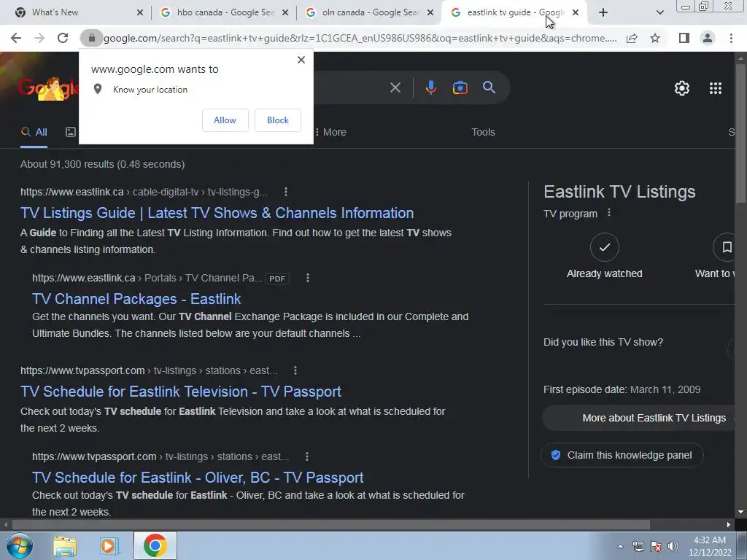Viewport: 747px width, 560px height.
Task: Open the Google apps grid
Action: click(716, 88)
